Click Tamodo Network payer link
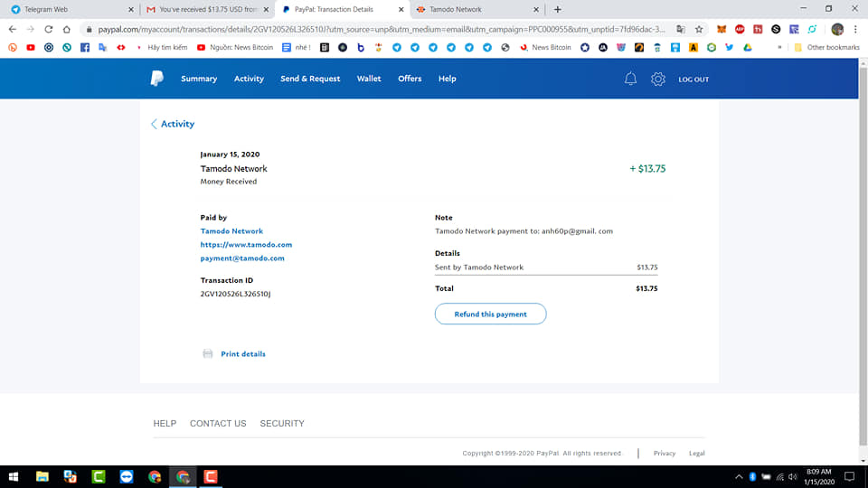 tap(231, 231)
